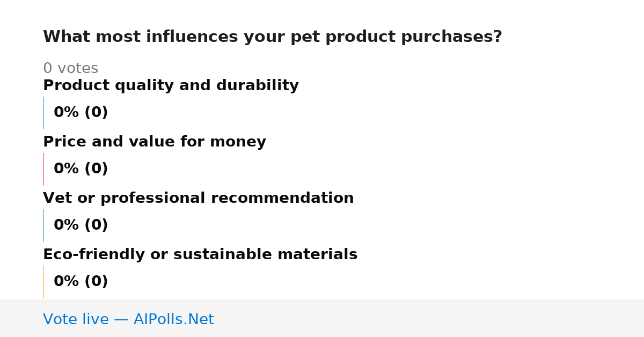Click the 0% (0) result under Vet recommendation
Image resolution: width=644 pixels, height=337 pixels.
(x=81, y=225)
